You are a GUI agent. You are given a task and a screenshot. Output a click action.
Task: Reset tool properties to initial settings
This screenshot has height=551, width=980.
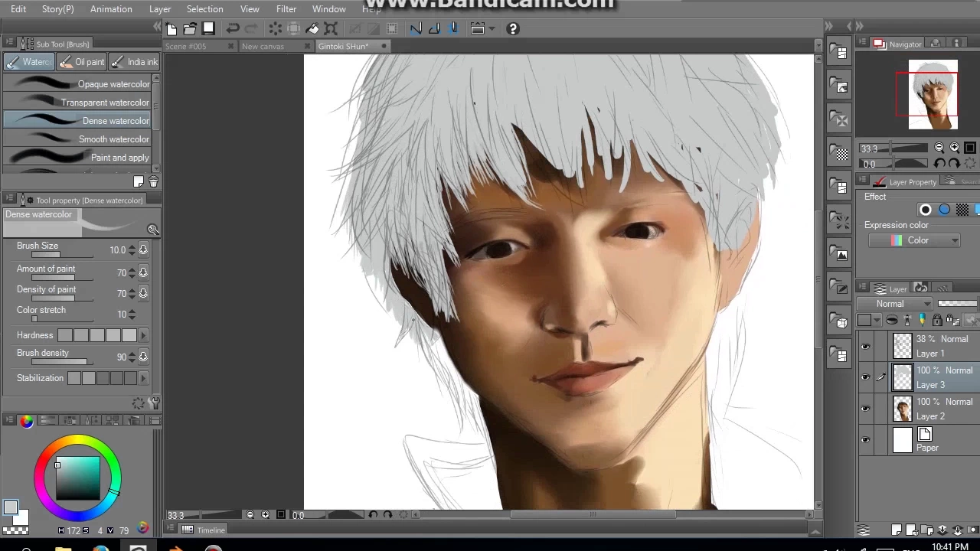[139, 403]
